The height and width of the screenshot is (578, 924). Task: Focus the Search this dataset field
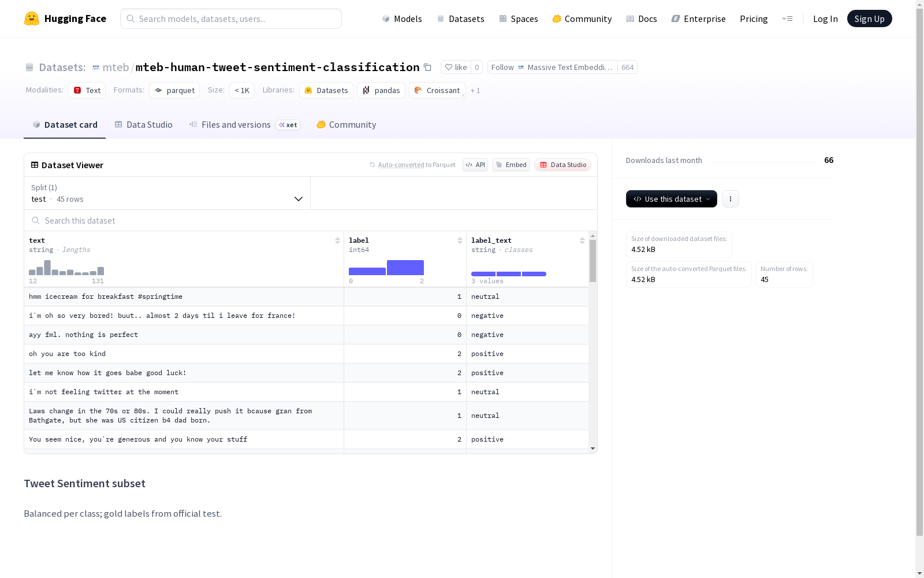(311, 220)
